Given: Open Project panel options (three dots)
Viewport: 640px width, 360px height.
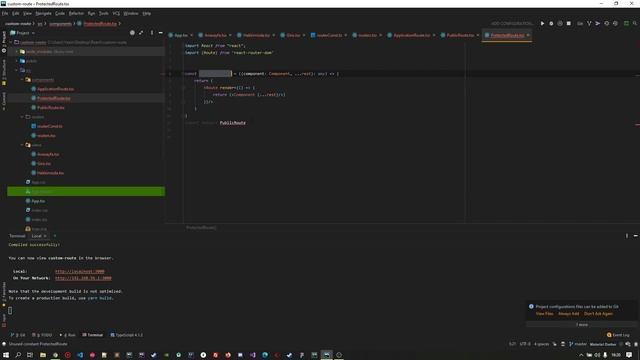Looking at the screenshot, I should click(x=151, y=33).
